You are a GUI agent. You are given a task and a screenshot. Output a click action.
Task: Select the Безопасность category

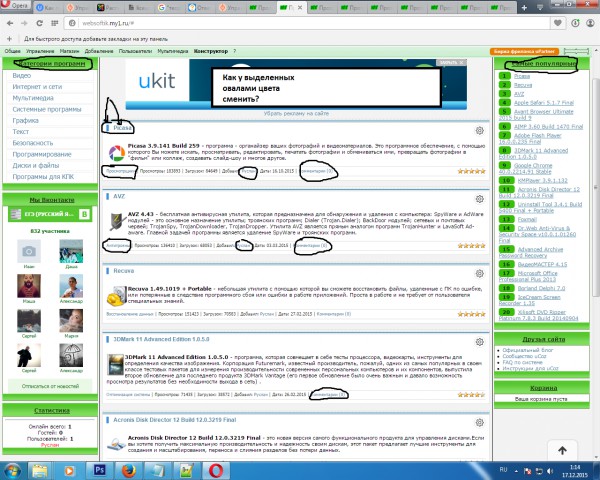point(33,143)
